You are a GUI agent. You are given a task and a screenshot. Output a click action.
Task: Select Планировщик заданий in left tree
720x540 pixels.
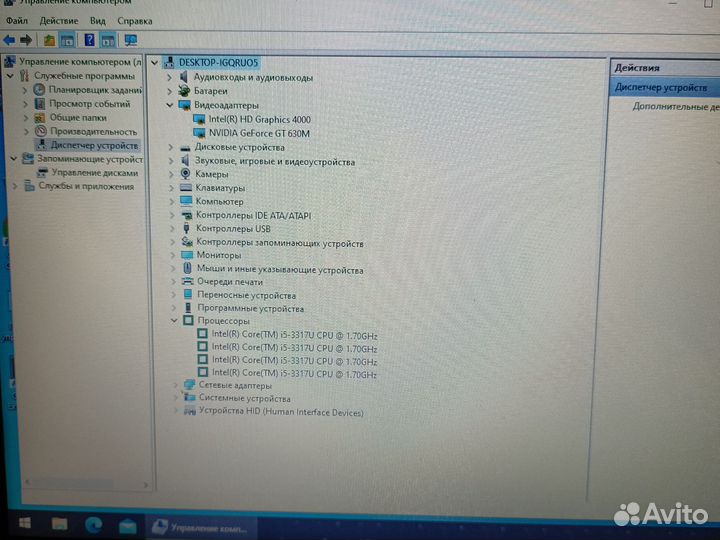[95, 90]
